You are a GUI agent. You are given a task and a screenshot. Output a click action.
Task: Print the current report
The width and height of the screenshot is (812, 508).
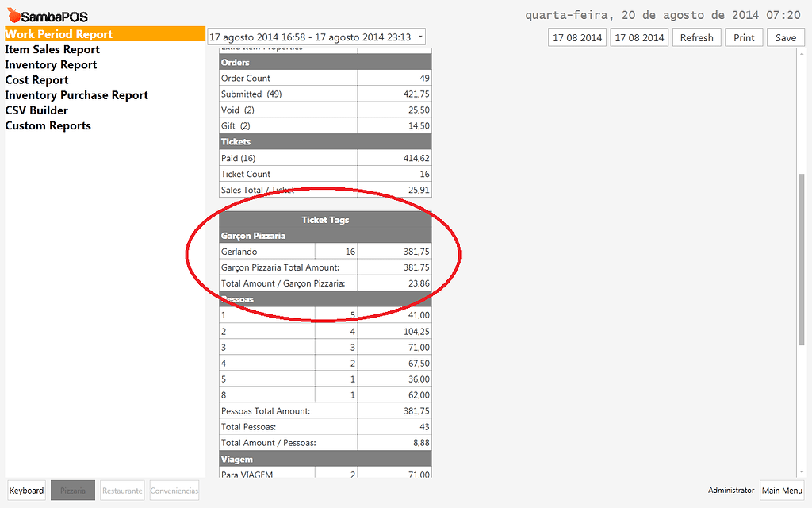(x=744, y=37)
